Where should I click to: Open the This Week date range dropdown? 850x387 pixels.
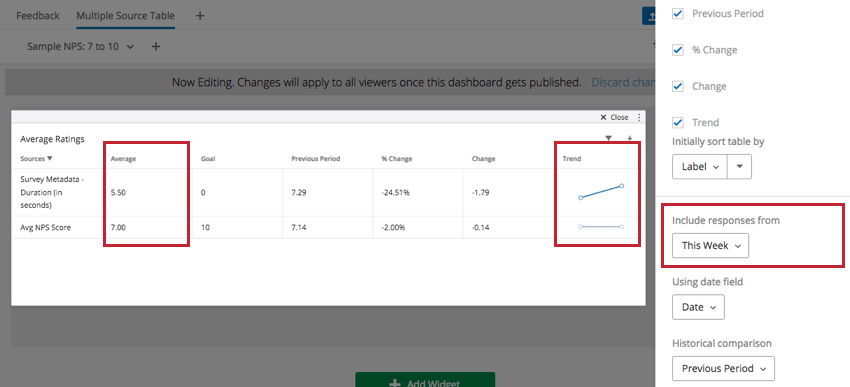click(x=711, y=246)
